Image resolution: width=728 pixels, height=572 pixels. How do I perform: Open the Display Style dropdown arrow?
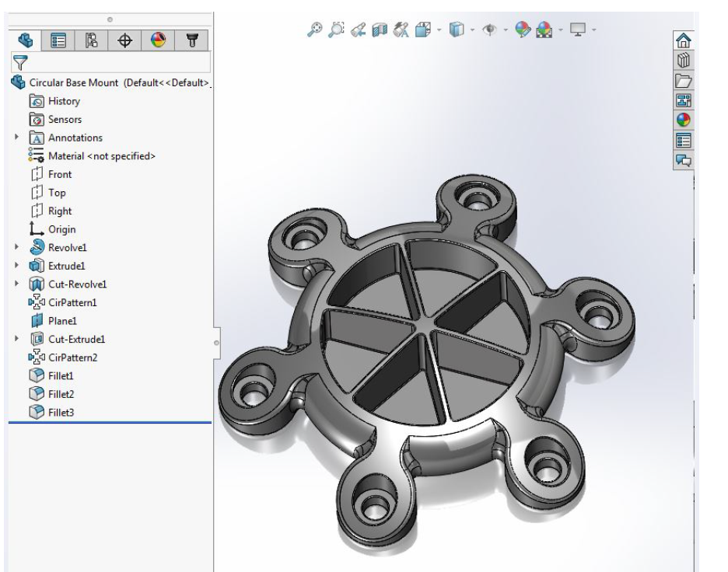coord(471,29)
